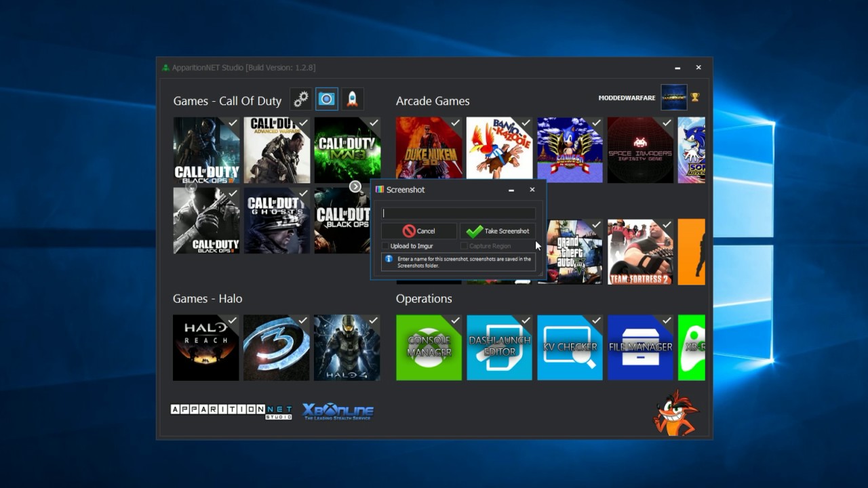Open Halo Reach tile
This screenshot has height=488, width=868.
[x=206, y=348]
